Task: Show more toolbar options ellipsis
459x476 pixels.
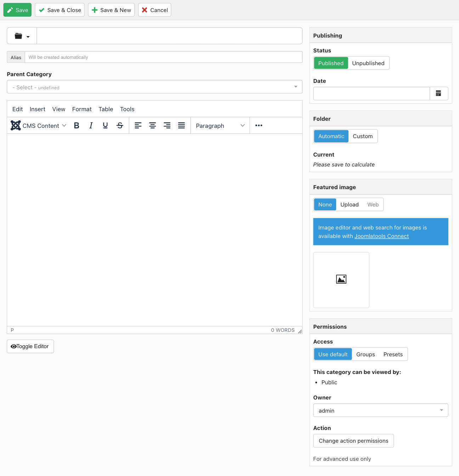Action: click(x=259, y=125)
